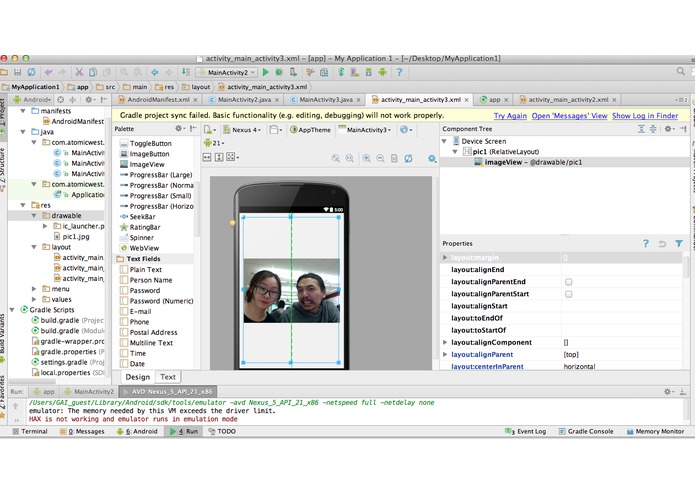Open the MainActivity3 activity dropdown
Image resolution: width=695 pixels, height=494 pixels.
tap(364, 130)
